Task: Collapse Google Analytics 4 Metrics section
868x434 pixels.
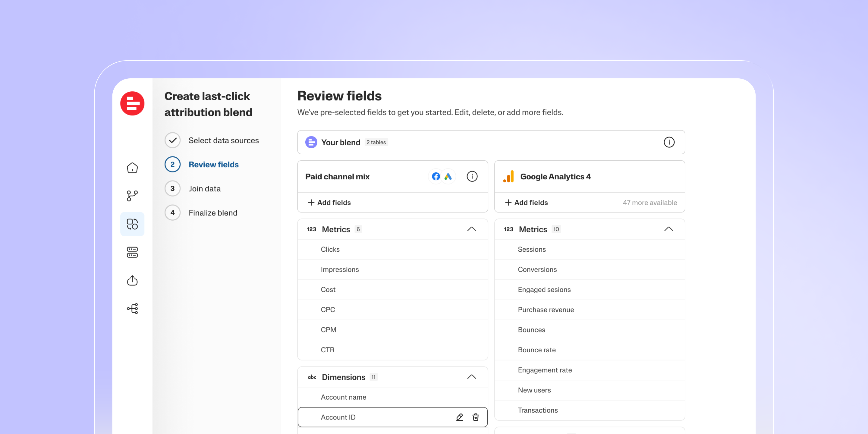Action: (x=668, y=229)
